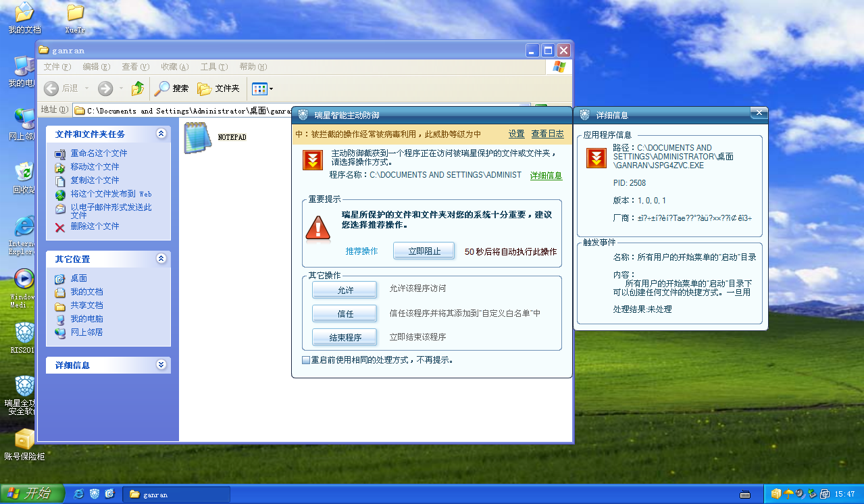Click 信任 button
864x504 pixels.
pyautogui.click(x=345, y=314)
